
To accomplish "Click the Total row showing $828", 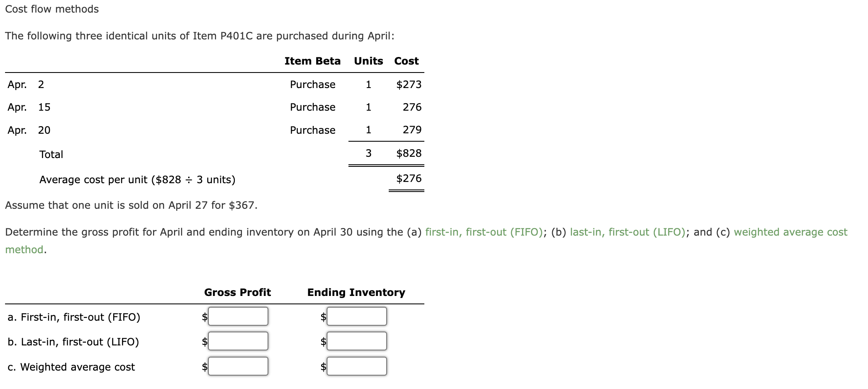I will pos(210,153).
